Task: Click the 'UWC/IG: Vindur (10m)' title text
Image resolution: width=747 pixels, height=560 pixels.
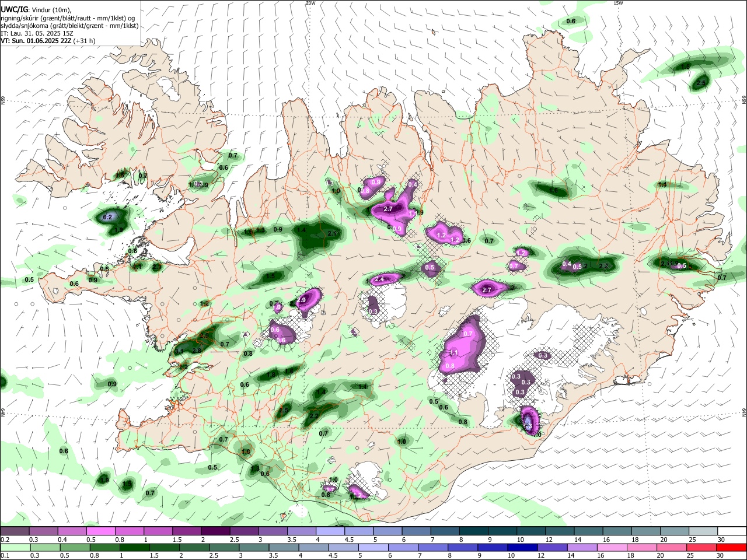Action: pyautogui.click(x=36, y=10)
